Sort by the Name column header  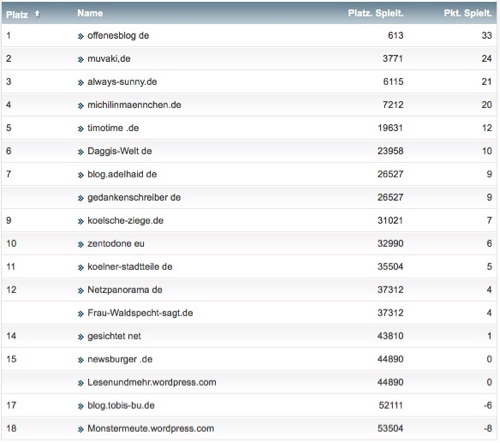point(90,13)
